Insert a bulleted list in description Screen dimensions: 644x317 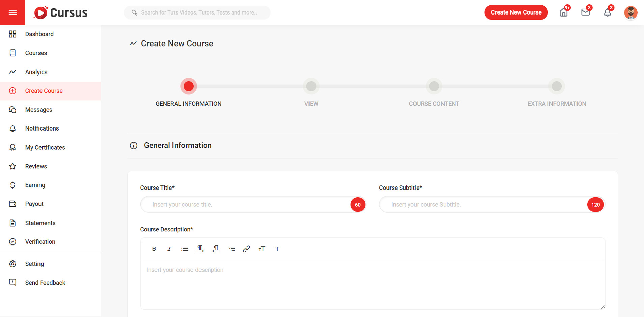tap(185, 249)
